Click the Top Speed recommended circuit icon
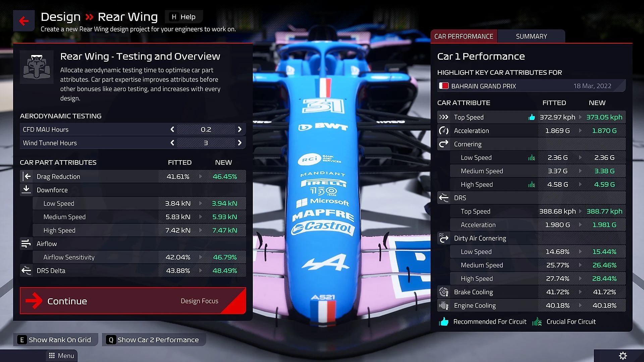 [530, 117]
